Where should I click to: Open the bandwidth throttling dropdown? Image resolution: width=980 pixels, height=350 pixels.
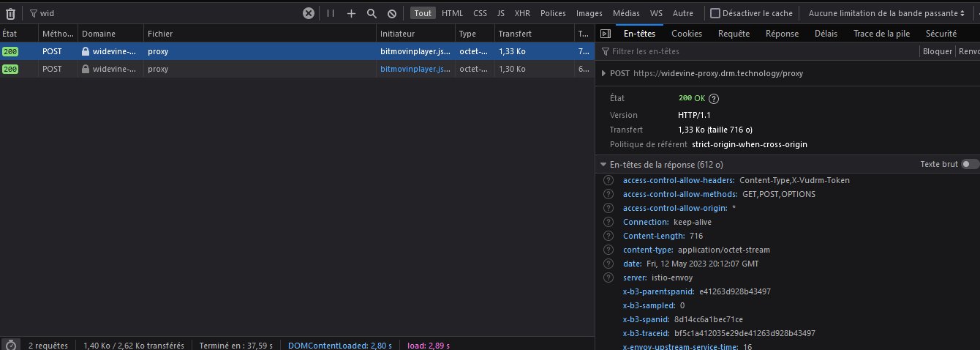(x=886, y=13)
